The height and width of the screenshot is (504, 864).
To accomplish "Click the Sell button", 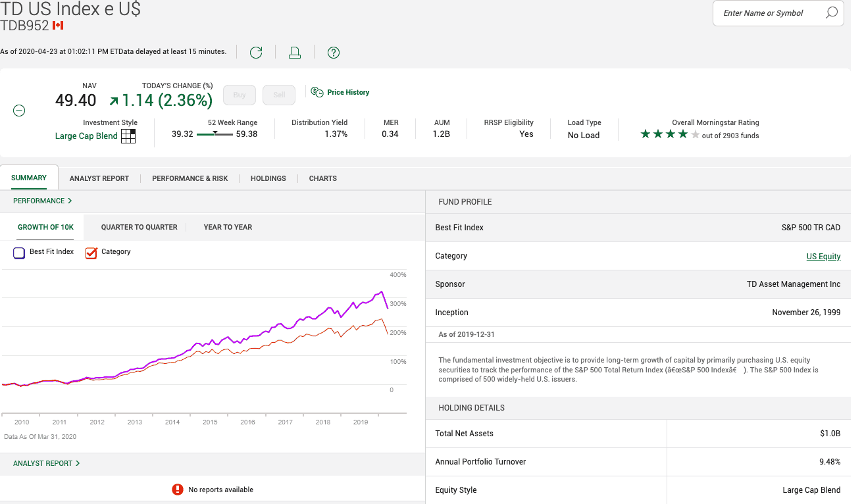I will point(279,95).
